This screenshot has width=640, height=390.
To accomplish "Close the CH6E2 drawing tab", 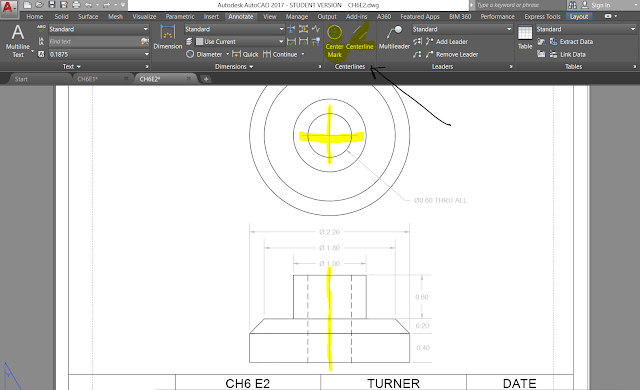I will pyautogui.click(x=188, y=79).
